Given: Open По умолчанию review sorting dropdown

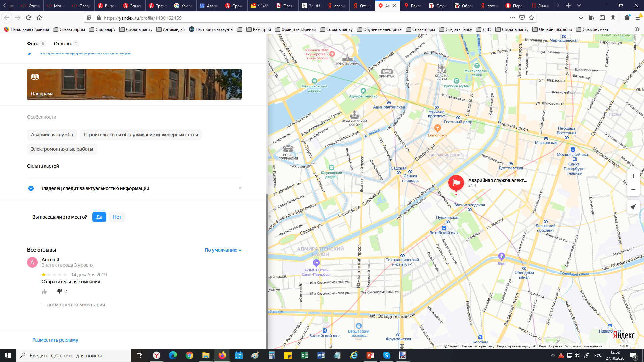Looking at the screenshot, I should pos(223,250).
